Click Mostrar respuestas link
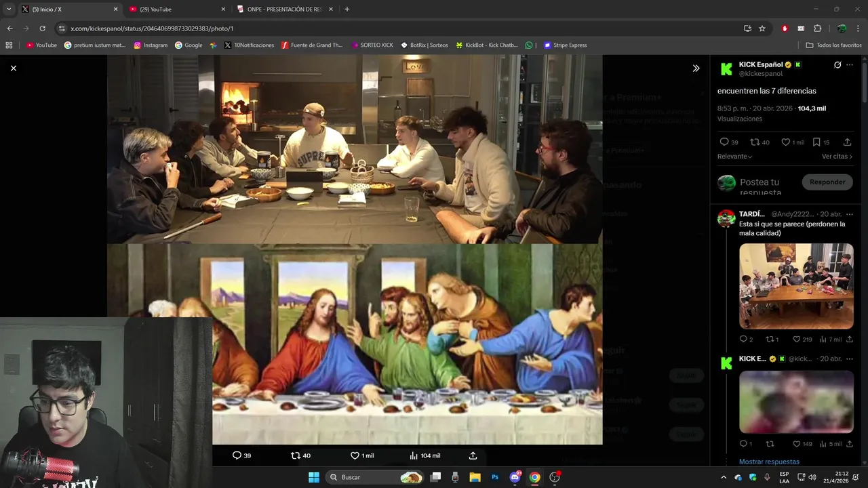Image resolution: width=868 pixels, height=488 pixels. pos(769,462)
